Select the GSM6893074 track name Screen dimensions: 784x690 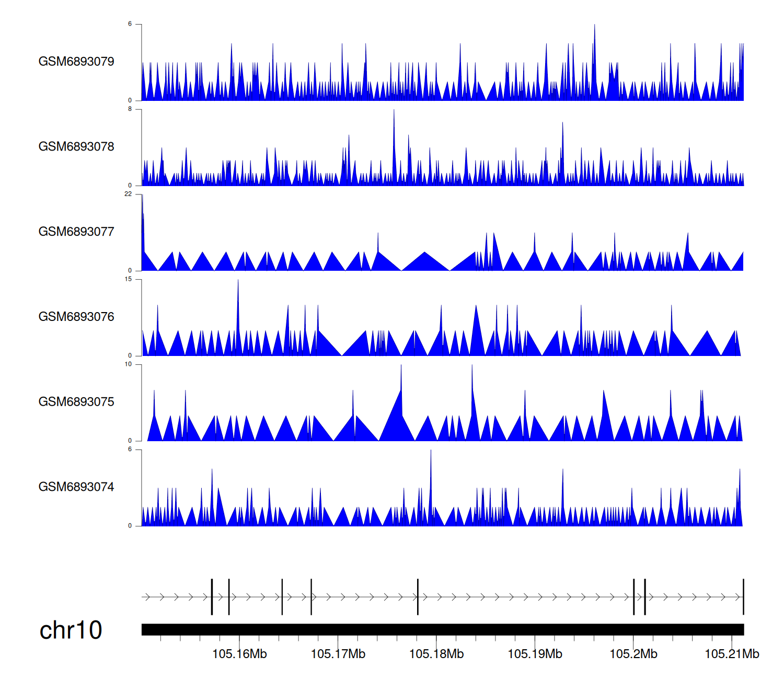76,487
